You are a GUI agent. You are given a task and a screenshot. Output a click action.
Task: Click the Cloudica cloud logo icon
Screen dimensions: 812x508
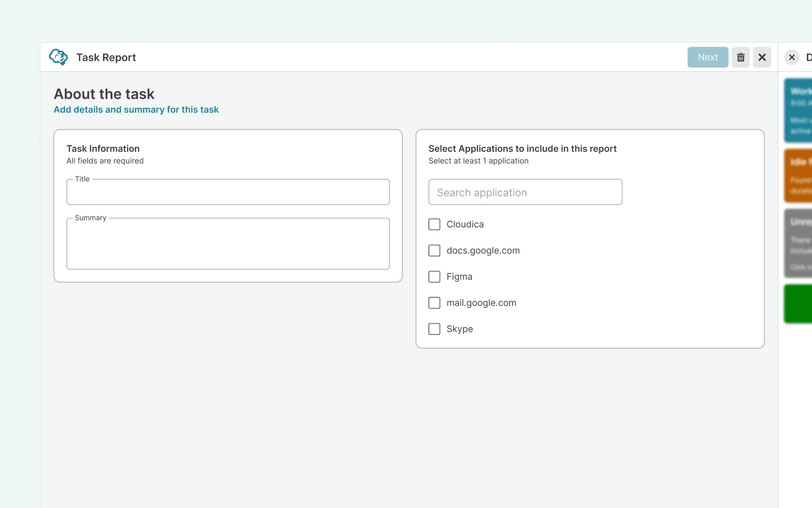[58, 57]
